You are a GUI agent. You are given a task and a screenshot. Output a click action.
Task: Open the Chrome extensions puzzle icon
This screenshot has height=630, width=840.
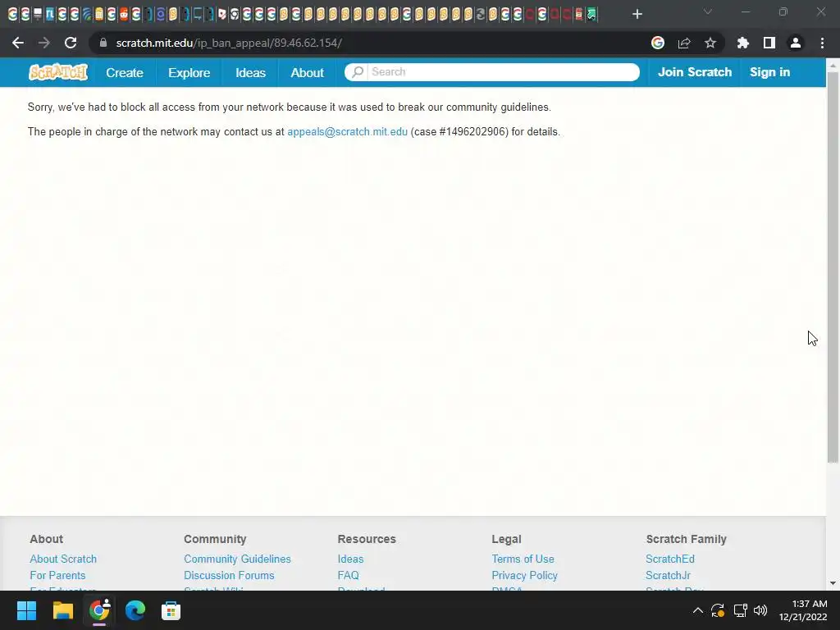[x=743, y=43]
